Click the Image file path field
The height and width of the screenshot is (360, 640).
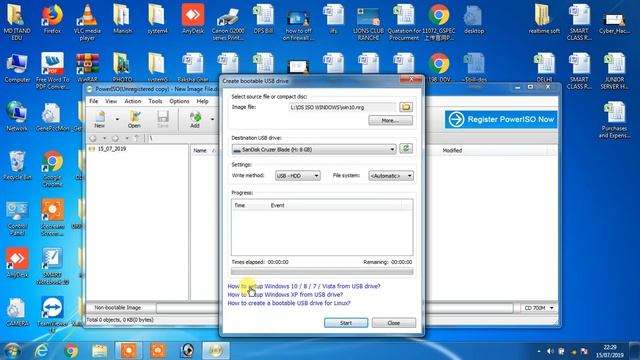point(342,107)
